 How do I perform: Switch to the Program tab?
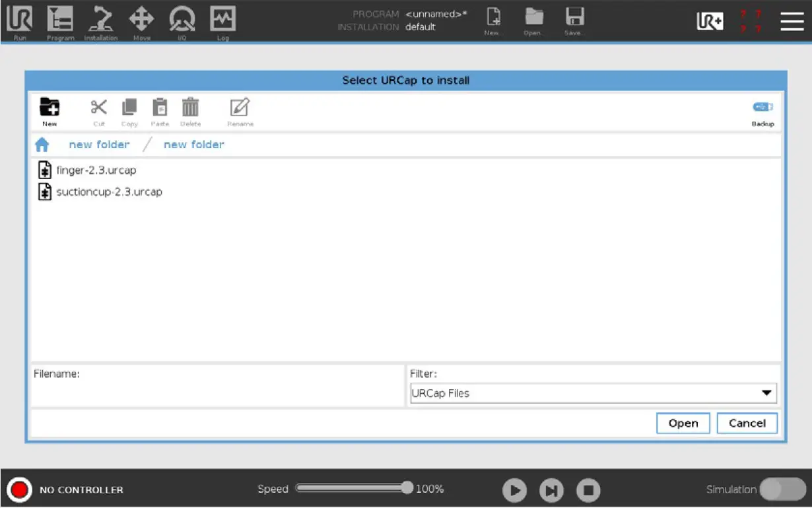tap(60, 23)
